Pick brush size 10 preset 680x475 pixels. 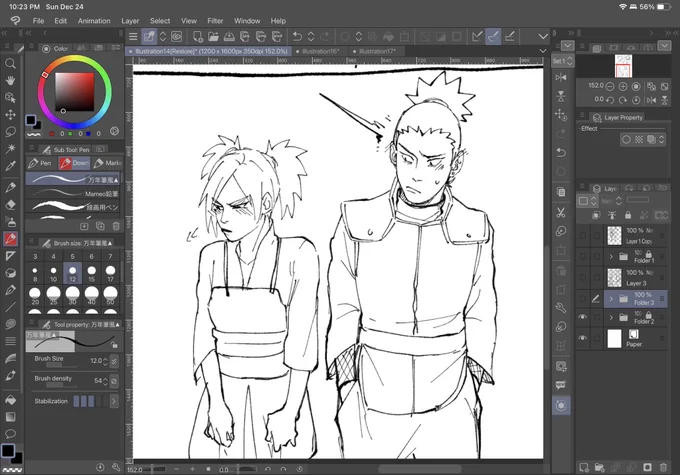point(53,274)
